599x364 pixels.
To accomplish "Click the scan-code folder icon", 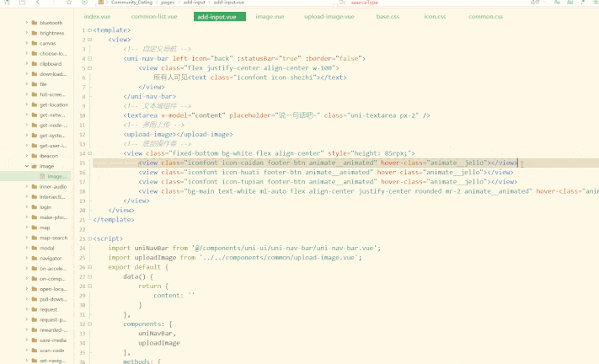I will pyautogui.click(x=35, y=351).
